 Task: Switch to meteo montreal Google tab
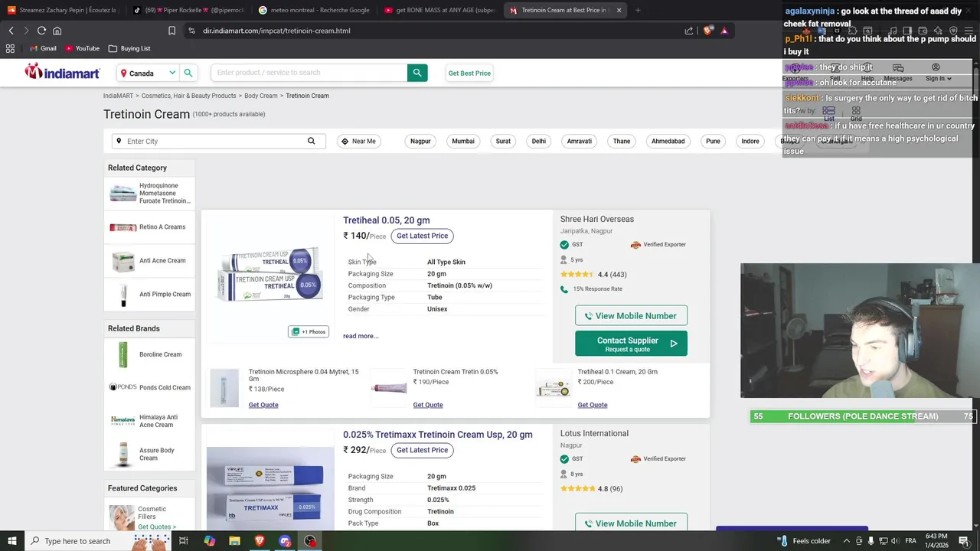click(314, 10)
